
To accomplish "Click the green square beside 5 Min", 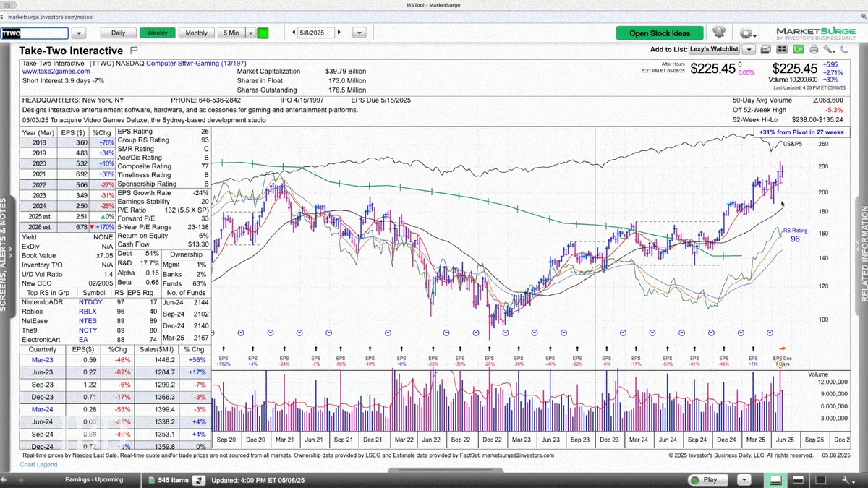I will tap(263, 33).
